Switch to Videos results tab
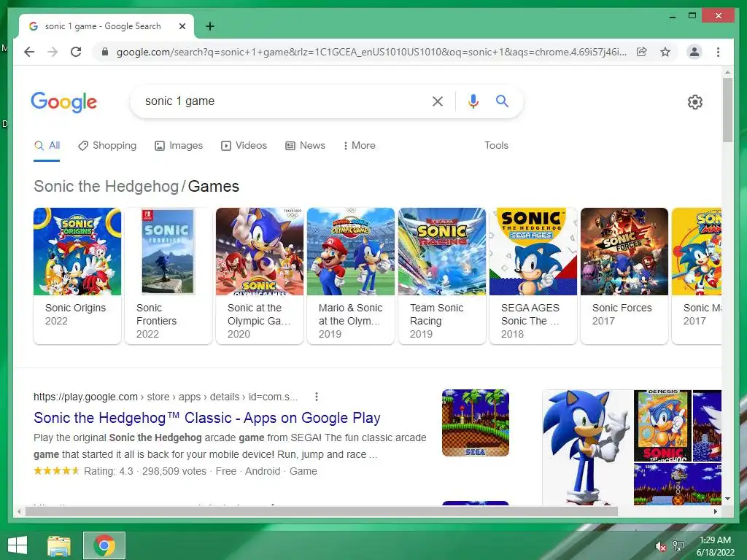This screenshot has width=747, height=560. pos(244,146)
